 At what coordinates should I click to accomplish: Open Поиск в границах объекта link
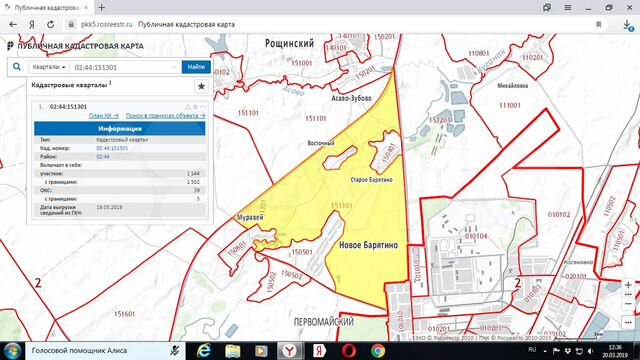pyautogui.click(x=165, y=116)
